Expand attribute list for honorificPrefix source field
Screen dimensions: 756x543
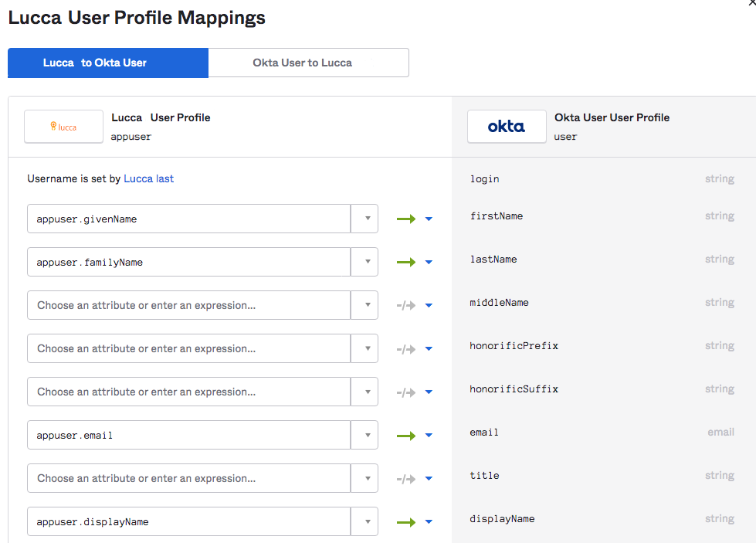(x=364, y=348)
